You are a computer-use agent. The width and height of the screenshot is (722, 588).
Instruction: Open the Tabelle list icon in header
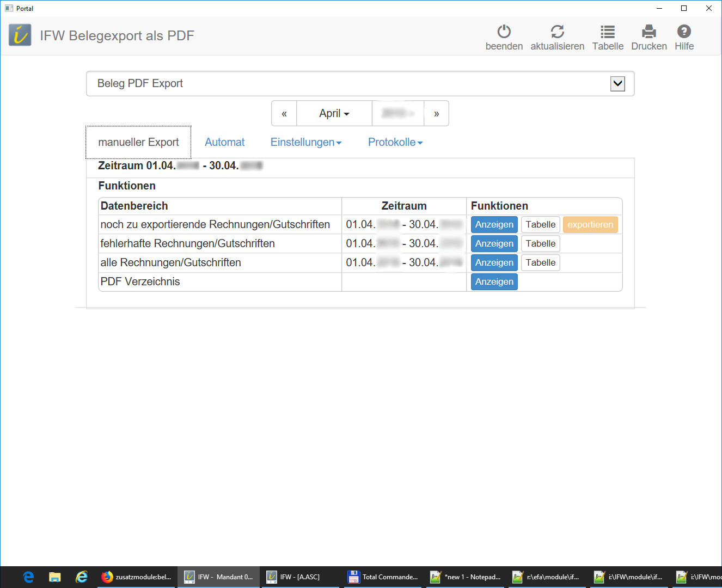point(608,32)
